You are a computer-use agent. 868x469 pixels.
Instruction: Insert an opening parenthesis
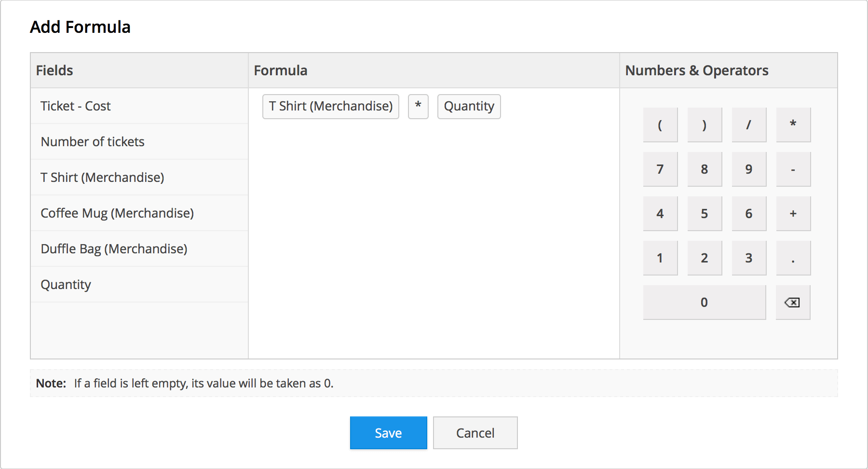[660, 125]
